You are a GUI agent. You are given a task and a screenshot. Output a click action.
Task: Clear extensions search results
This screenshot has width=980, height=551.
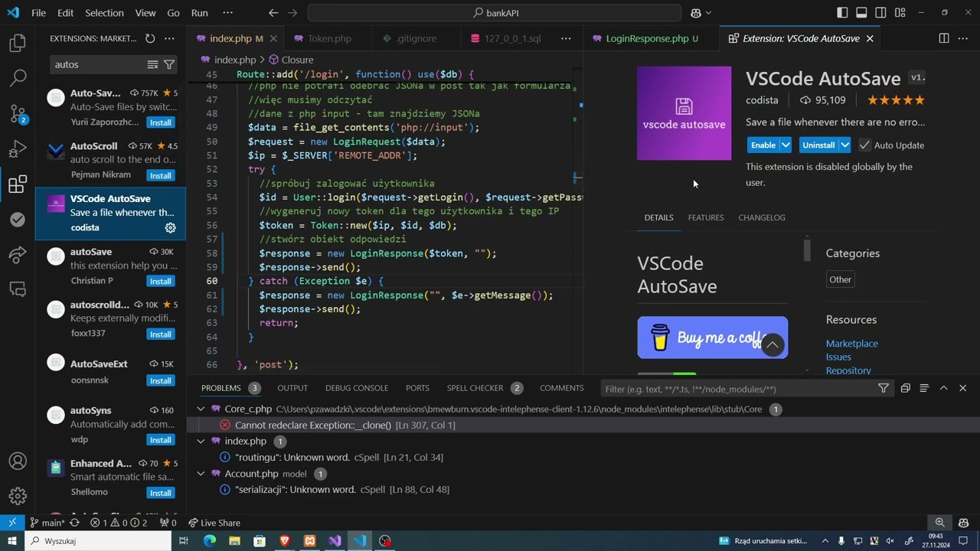pyautogui.click(x=152, y=64)
